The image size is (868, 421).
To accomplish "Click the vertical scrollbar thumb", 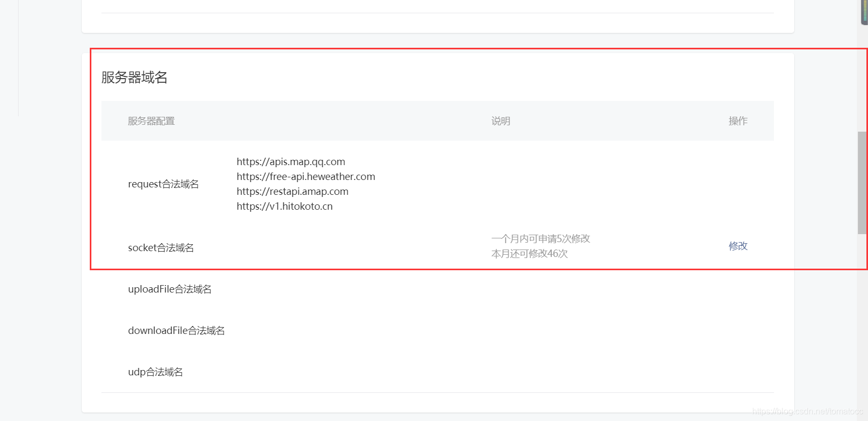I will [863, 183].
